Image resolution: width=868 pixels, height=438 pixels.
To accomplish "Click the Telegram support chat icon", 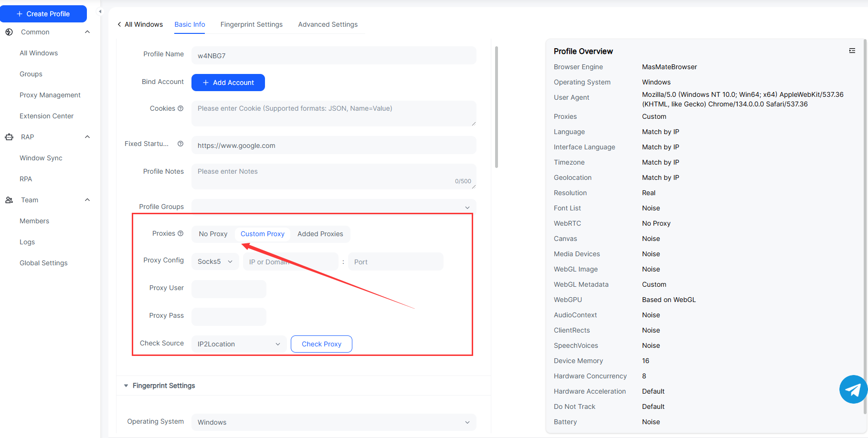I will point(853,389).
